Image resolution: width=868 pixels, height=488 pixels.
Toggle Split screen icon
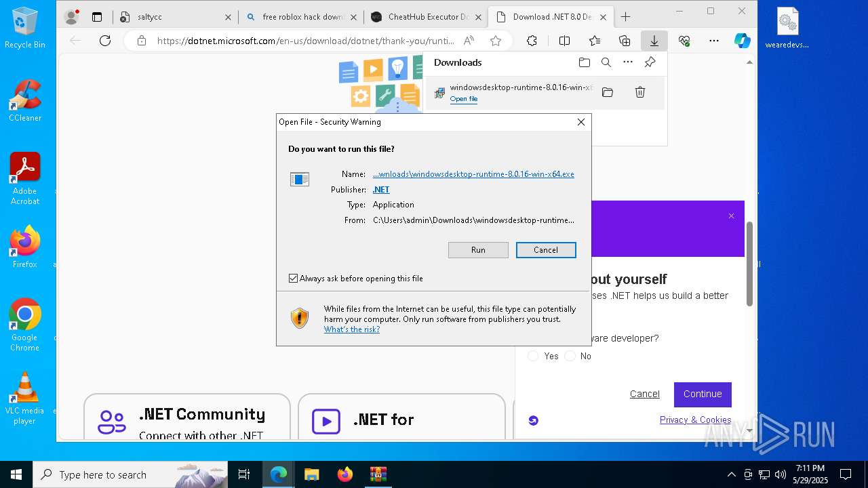pyautogui.click(x=564, y=41)
